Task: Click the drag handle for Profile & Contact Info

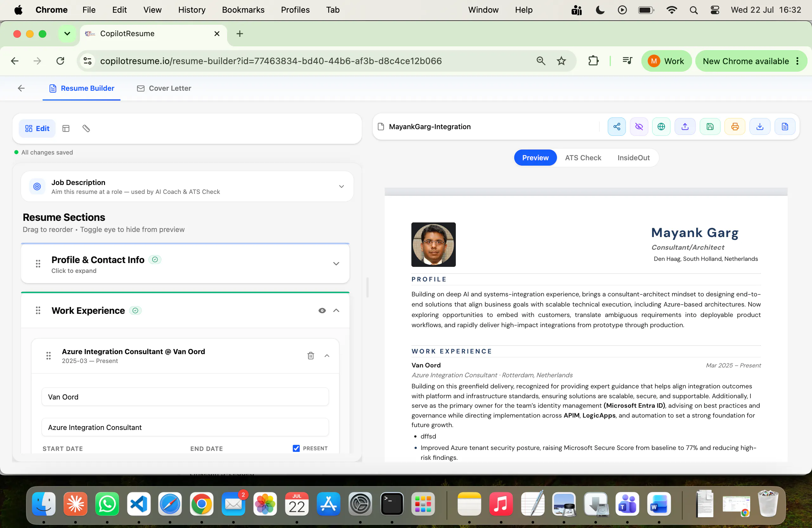Action: tap(38, 263)
